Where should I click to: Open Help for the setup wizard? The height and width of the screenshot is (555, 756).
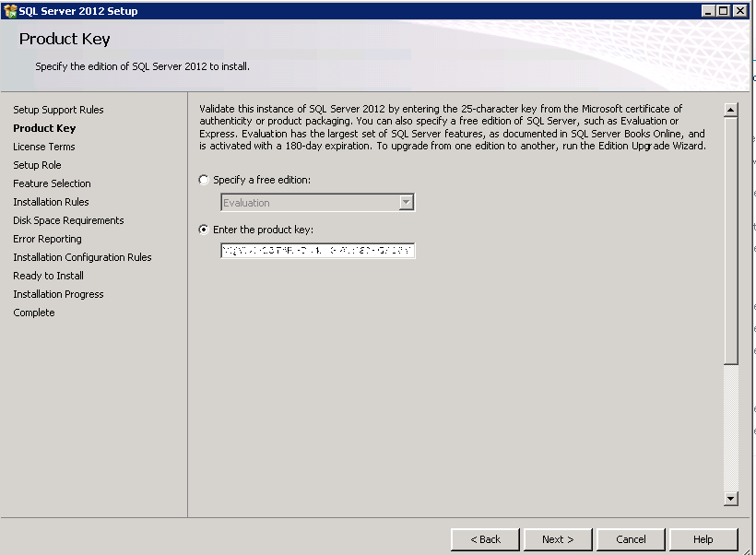tap(703, 539)
